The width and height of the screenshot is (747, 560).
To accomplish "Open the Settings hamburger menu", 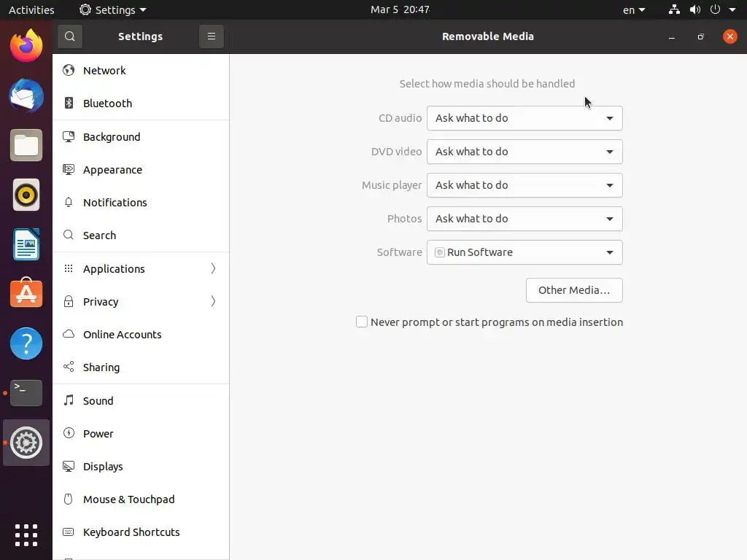I will 211,36.
